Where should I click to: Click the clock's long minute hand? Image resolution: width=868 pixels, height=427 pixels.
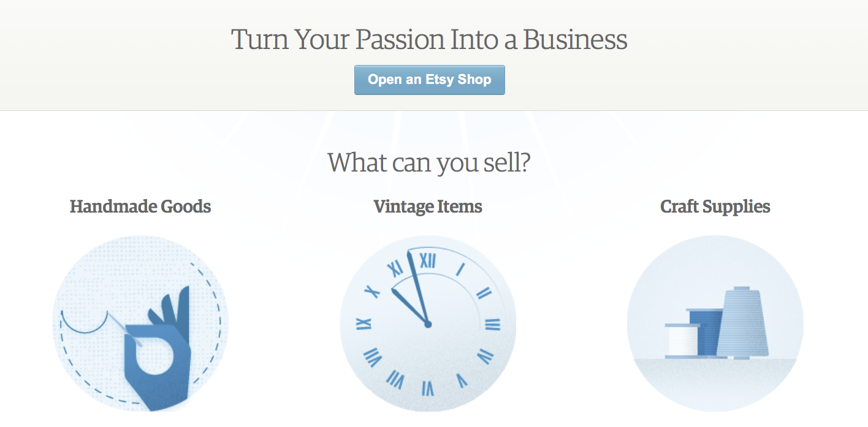pyautogui.click(x=417, y=287)
